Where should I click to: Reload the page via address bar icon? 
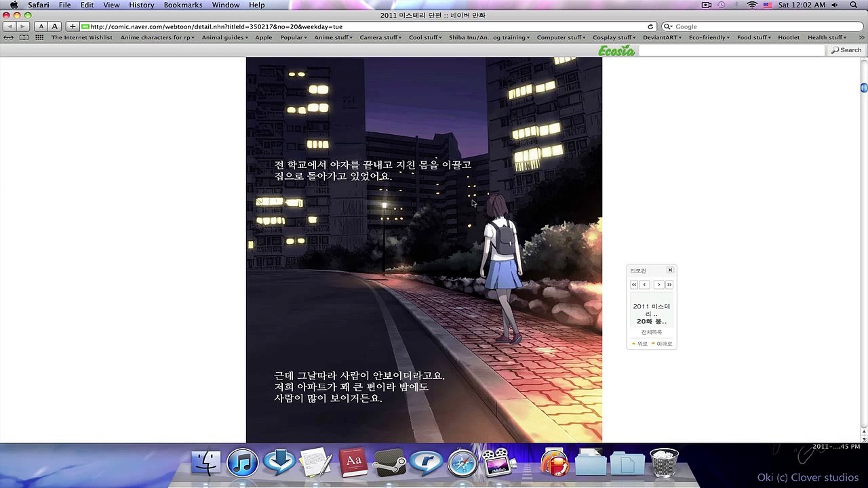click(650, 26)
